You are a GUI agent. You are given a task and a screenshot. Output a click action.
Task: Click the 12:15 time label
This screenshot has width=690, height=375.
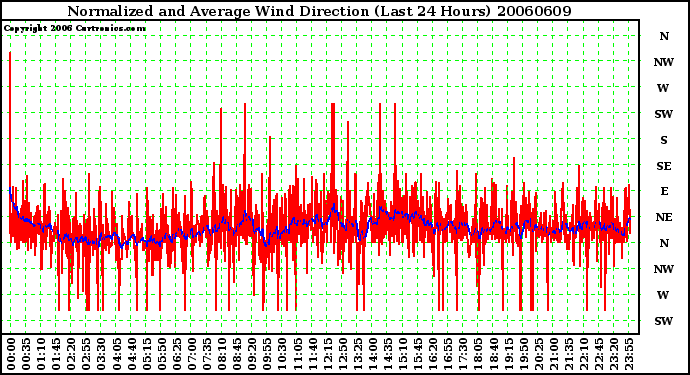point(327,354)
